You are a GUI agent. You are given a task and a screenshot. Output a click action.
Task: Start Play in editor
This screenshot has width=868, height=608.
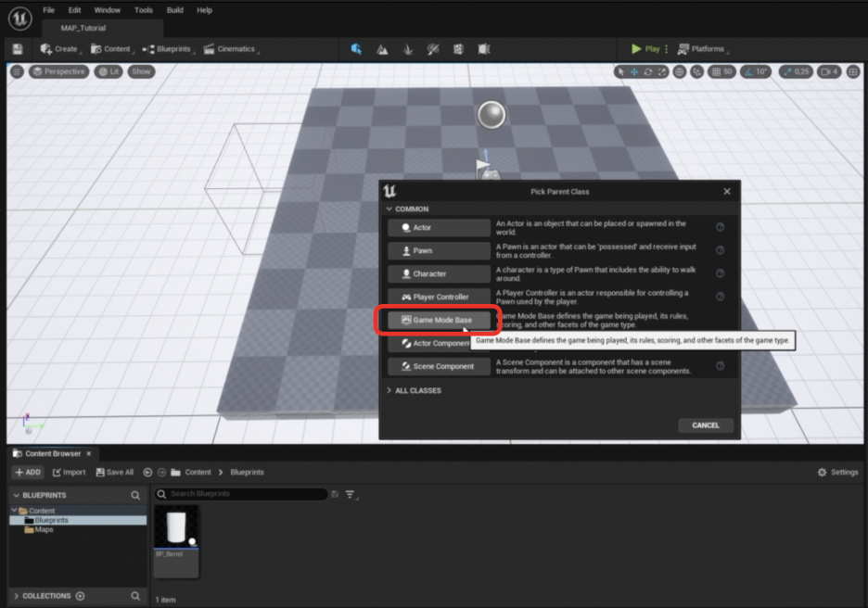(x=645, y=49)
